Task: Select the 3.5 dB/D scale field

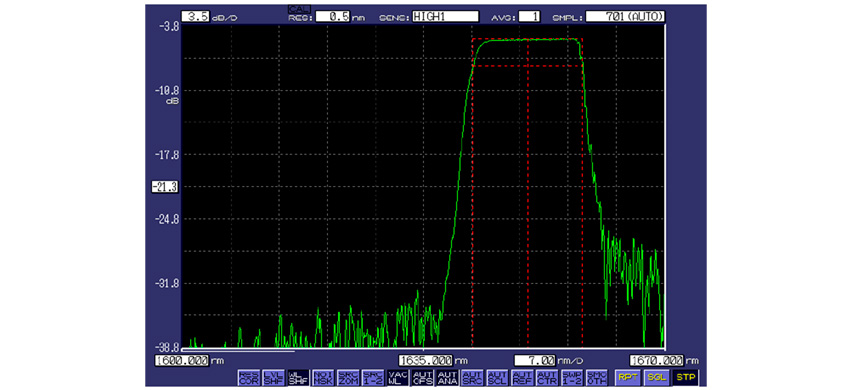Action: point(196,17)
